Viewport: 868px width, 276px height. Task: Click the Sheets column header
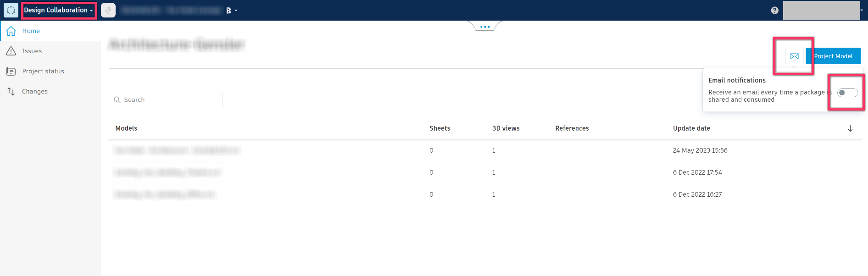(440, 128)
